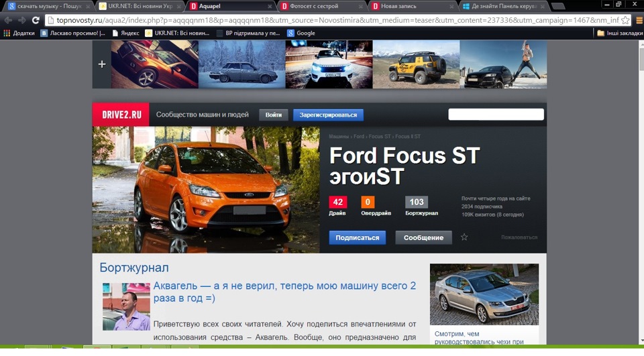
Task: Click the author's avatar photo
Action: [127, 307]
